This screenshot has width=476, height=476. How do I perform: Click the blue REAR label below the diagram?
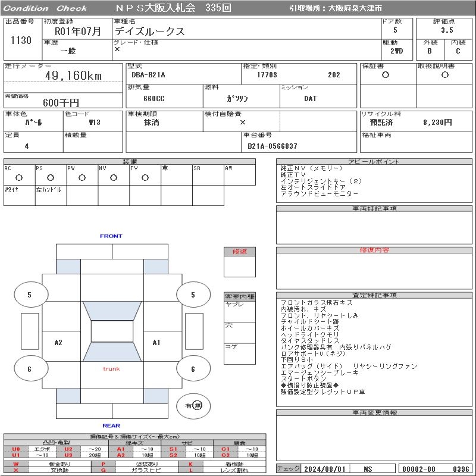click(x=111, y=425)
